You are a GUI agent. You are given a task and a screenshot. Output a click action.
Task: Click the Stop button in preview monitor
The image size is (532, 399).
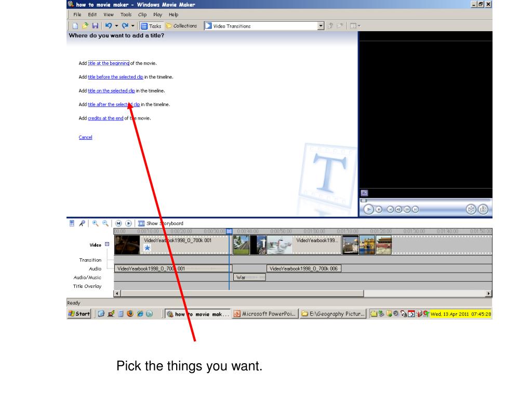point(379,210)
